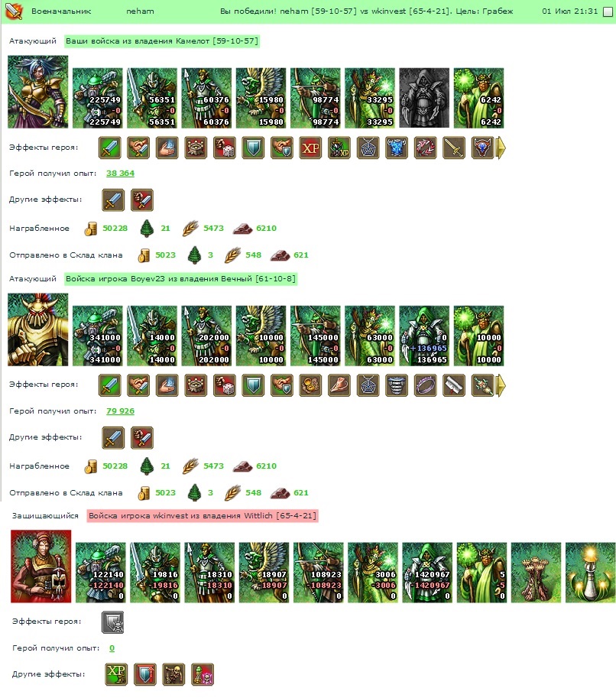Screen dimensions: 616x698
Task: Click the red XP hero effect icon
Action: [310, 148]
